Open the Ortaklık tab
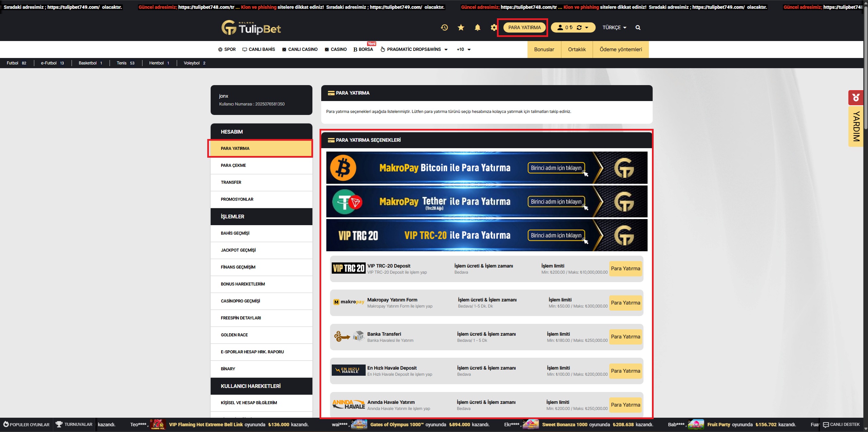 point(577,50)
